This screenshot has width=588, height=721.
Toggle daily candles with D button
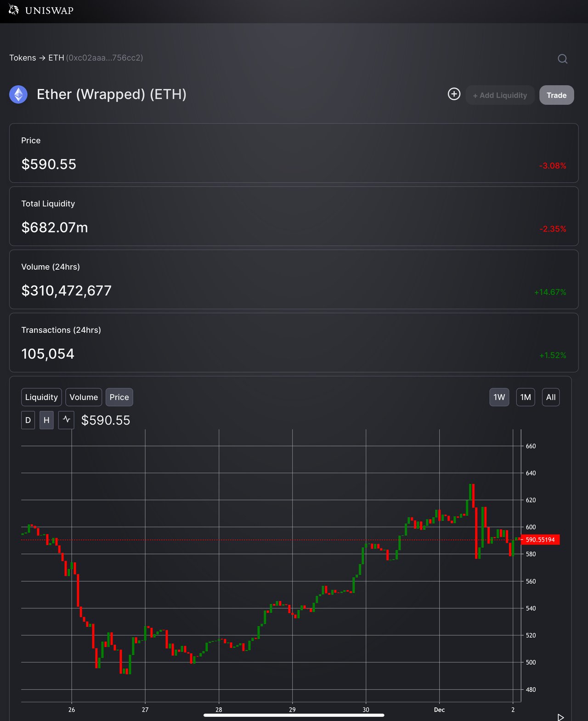click(x=28, y=420)
